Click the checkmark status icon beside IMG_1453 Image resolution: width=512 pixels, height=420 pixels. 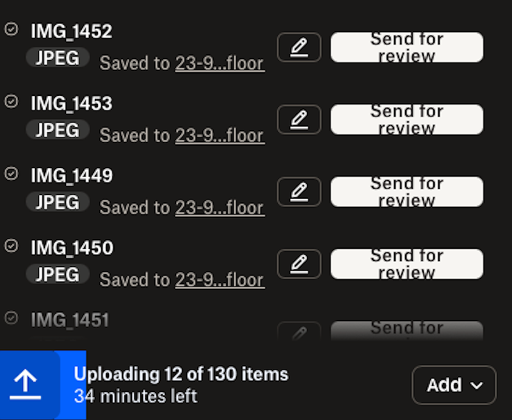tap(11, 101)
